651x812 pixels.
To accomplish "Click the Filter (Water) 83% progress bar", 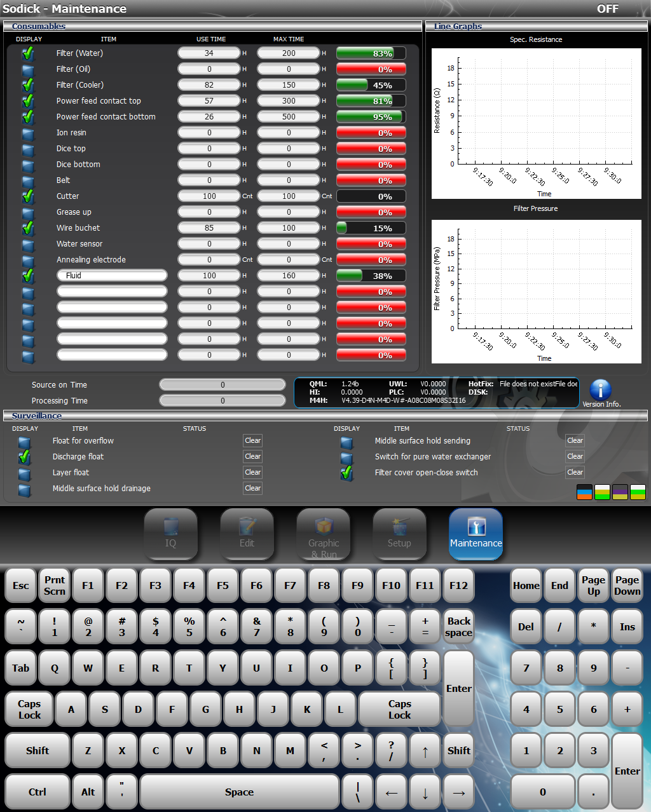I will click(x=371, y=53).
